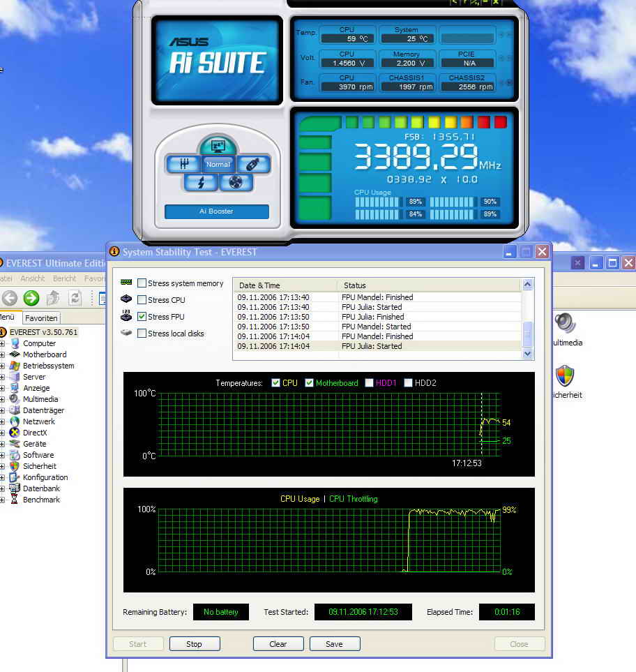The width and height of the screenshot is (636, 672).
Task: Expand the Server tree node
Action: point(3,377)
